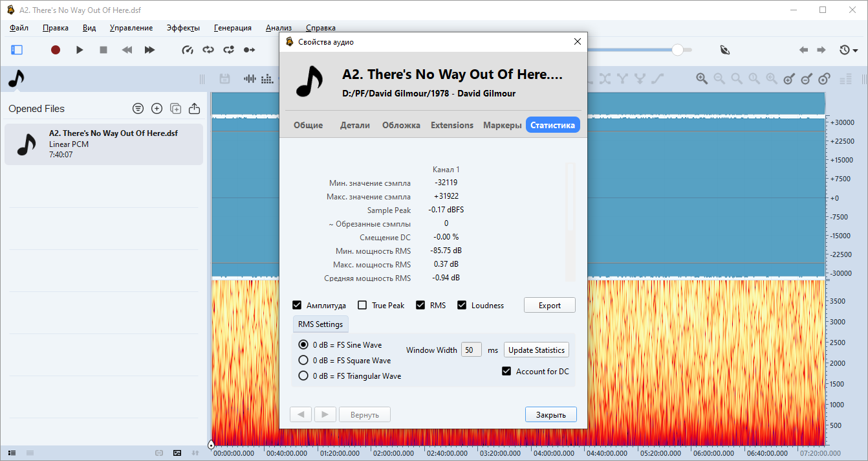This screenshot has width=868, height=461.
Task: Open the history clock dropdown
Action: [x=849, y=49]
